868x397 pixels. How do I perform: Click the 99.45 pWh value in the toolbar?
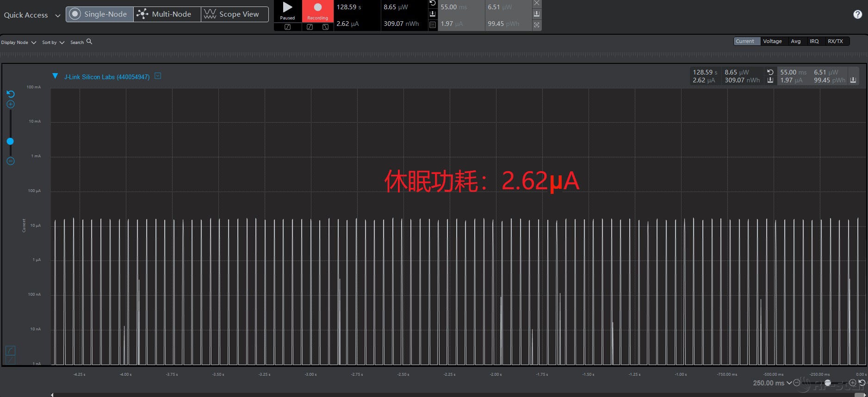[x=503, y=24]
